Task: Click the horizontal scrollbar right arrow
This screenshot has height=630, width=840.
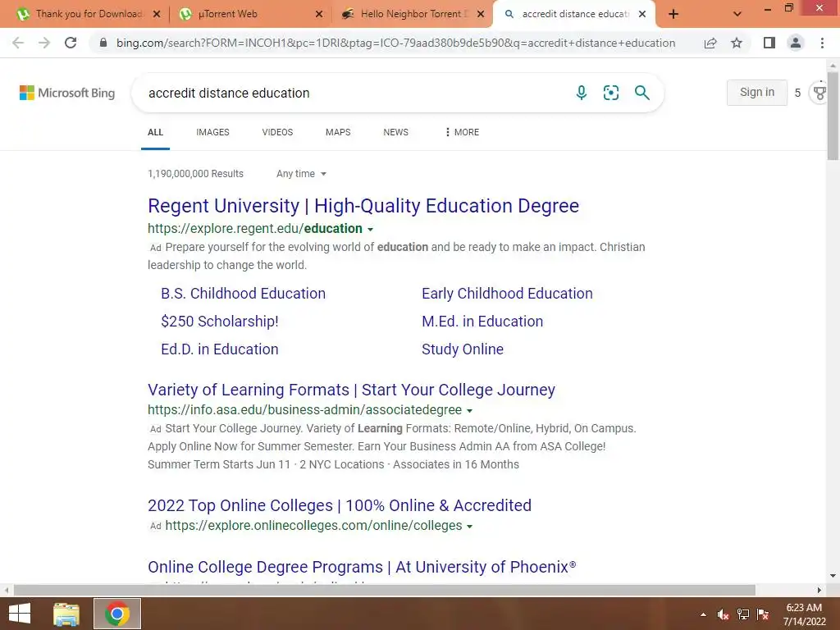Action: pos(819,590)
